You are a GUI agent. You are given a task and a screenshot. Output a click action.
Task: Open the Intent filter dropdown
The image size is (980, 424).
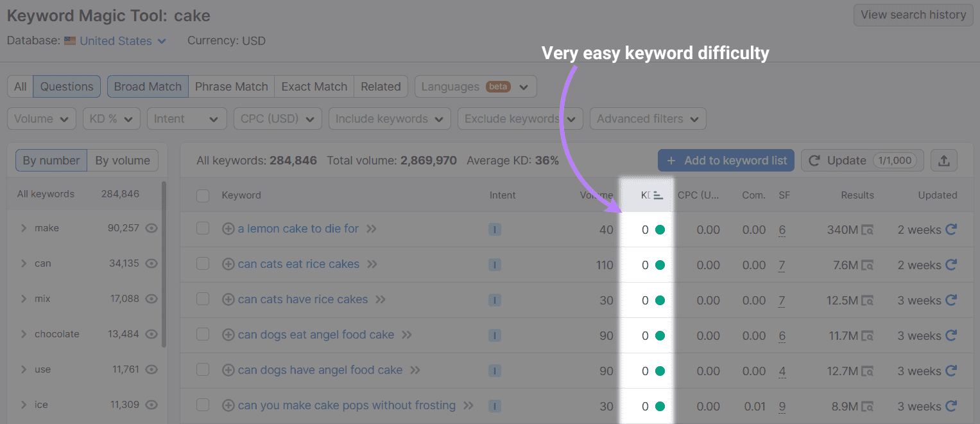[x=187, y=119]
